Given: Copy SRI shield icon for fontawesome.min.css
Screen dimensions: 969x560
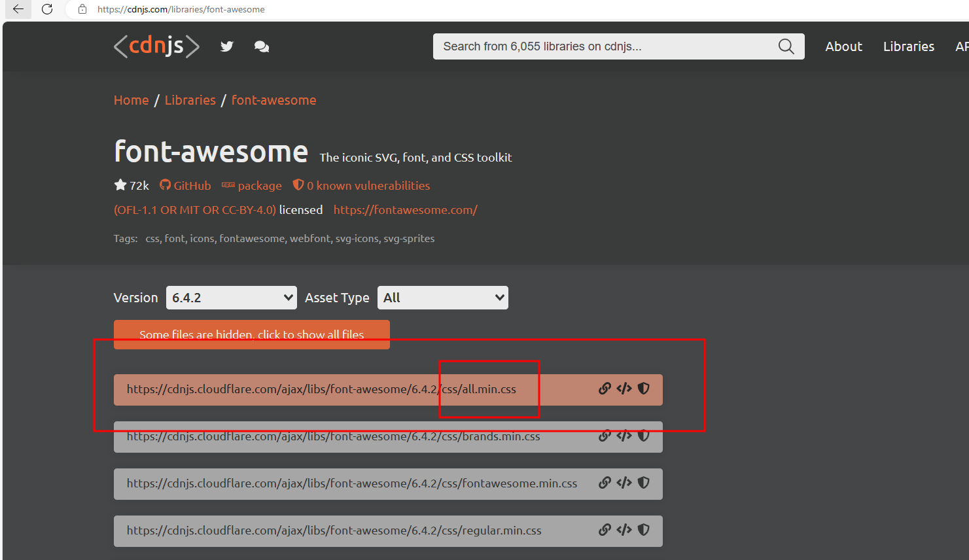Looking at the screenshot, I should (x=644, y=483).
